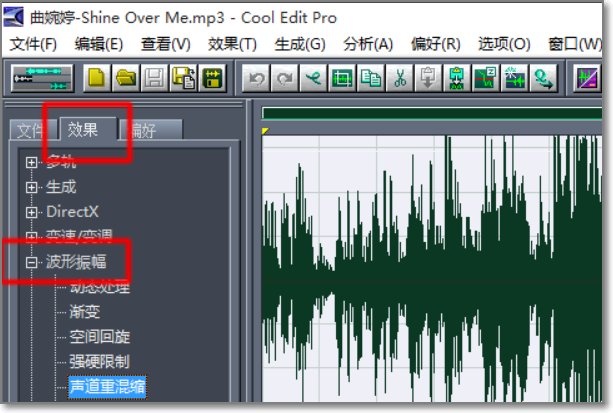
Task: Switch to the 偏好 panel tab
Action: click(150, 130)
